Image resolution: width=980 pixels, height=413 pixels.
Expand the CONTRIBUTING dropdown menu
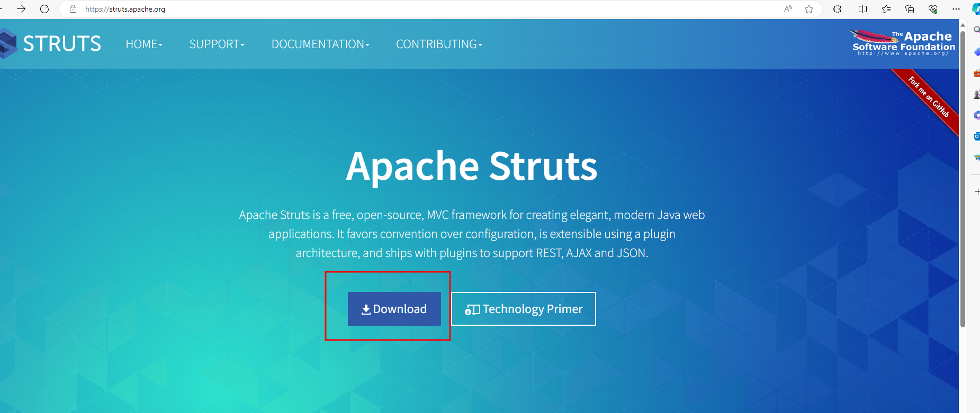[x=439, y=44]
